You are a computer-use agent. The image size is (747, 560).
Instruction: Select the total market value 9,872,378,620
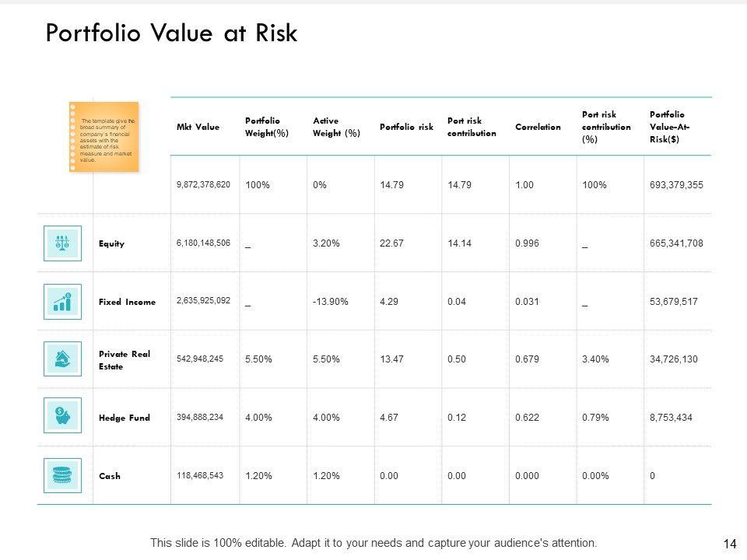[x=203, y=184]
